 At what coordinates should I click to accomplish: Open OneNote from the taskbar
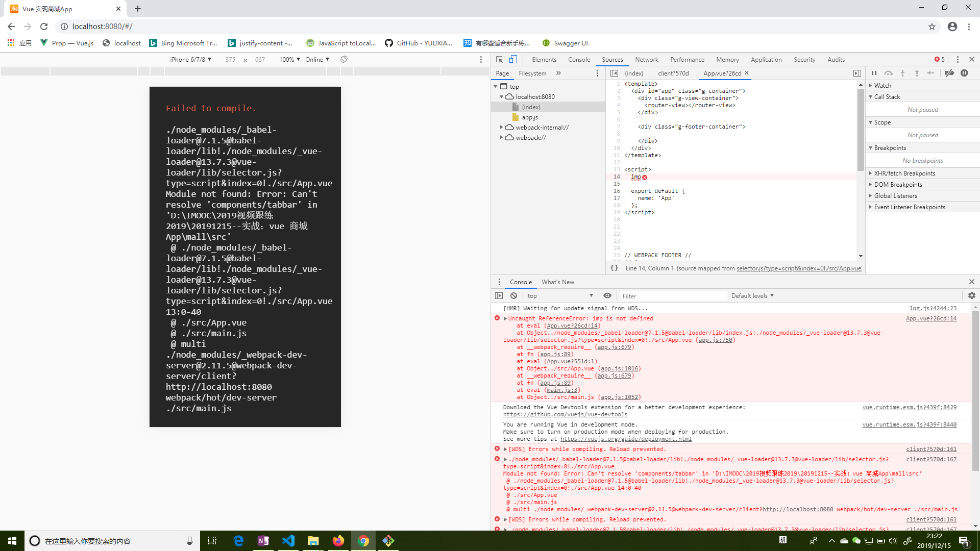click(x=263, y=541)
